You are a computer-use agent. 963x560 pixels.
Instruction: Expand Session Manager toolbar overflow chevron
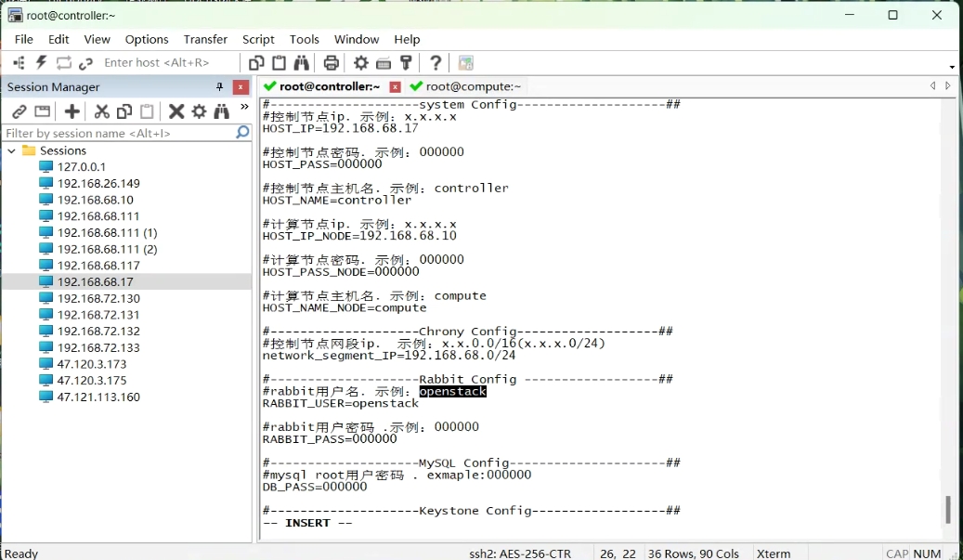(244, 108)
